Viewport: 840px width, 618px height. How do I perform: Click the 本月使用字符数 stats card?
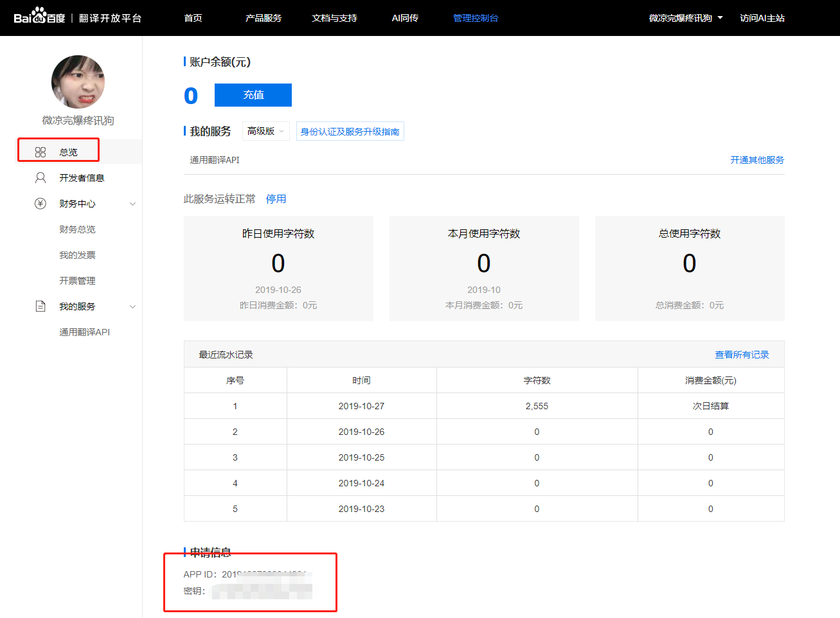(x=484, y=269)
